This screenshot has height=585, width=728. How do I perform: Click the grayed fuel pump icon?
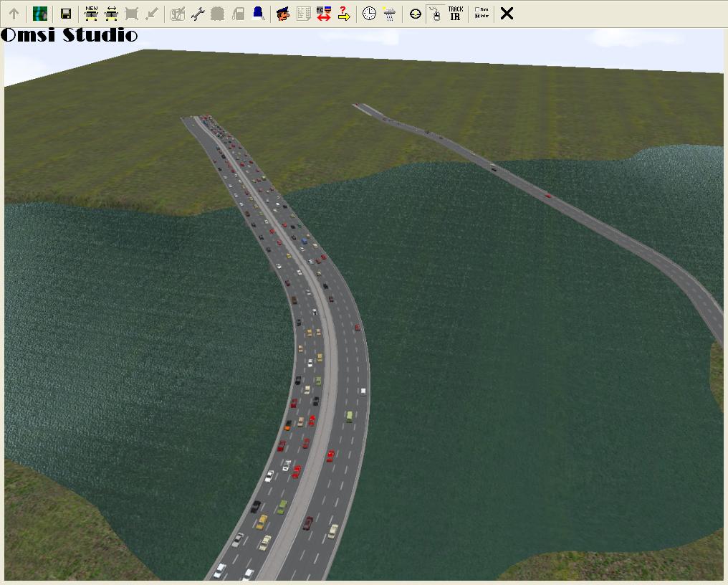238,14
